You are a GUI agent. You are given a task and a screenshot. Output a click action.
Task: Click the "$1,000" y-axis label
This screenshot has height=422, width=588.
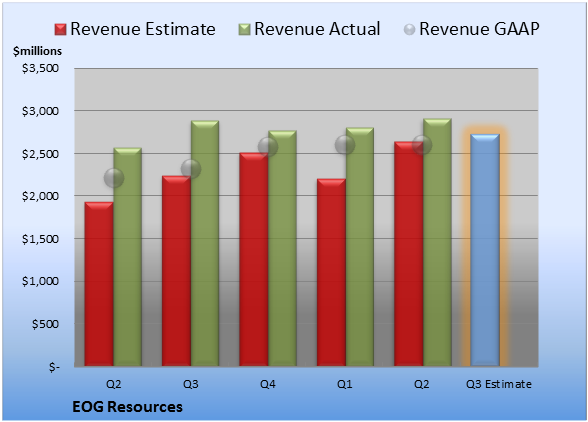point(40,281)
